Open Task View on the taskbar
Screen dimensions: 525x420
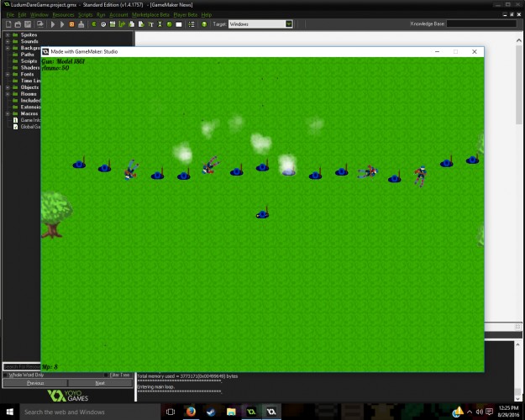pos(171,412)
